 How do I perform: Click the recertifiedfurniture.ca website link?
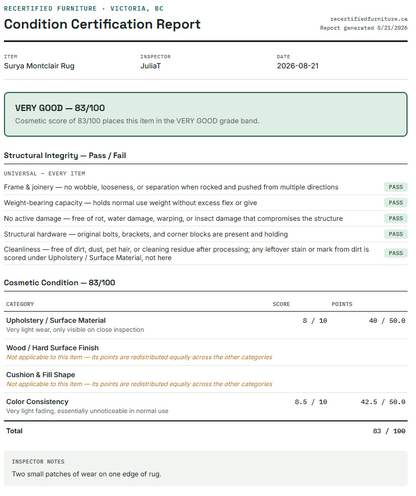pos(369,19)
